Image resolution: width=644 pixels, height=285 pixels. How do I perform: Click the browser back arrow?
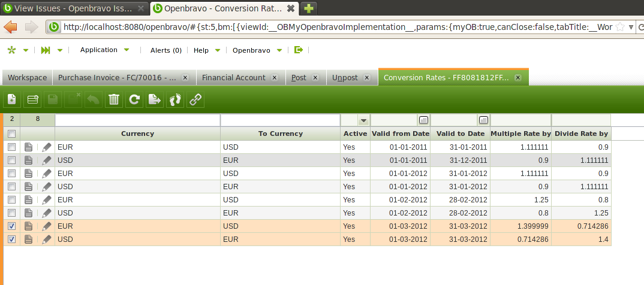(11, 27)
